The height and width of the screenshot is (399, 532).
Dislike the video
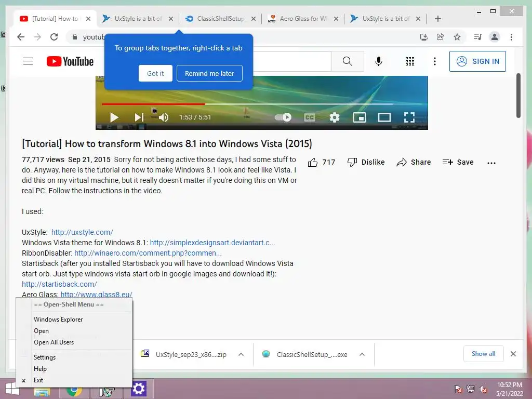pos(366,162)
